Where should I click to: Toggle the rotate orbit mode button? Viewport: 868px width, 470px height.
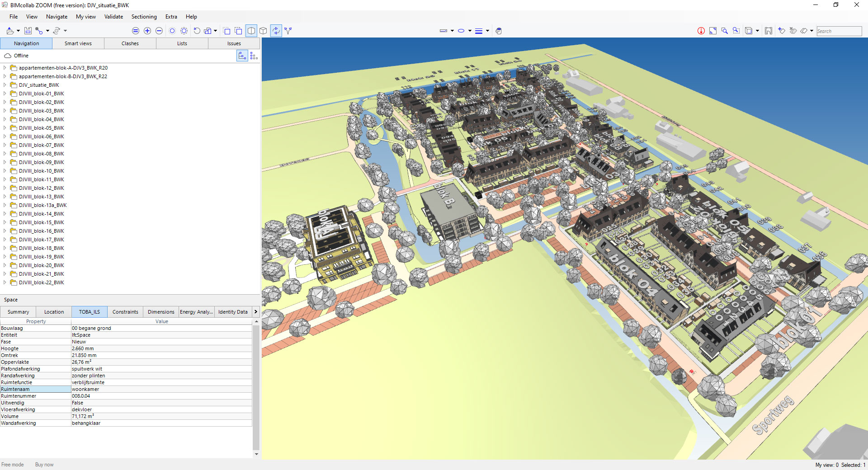[276, 31]
